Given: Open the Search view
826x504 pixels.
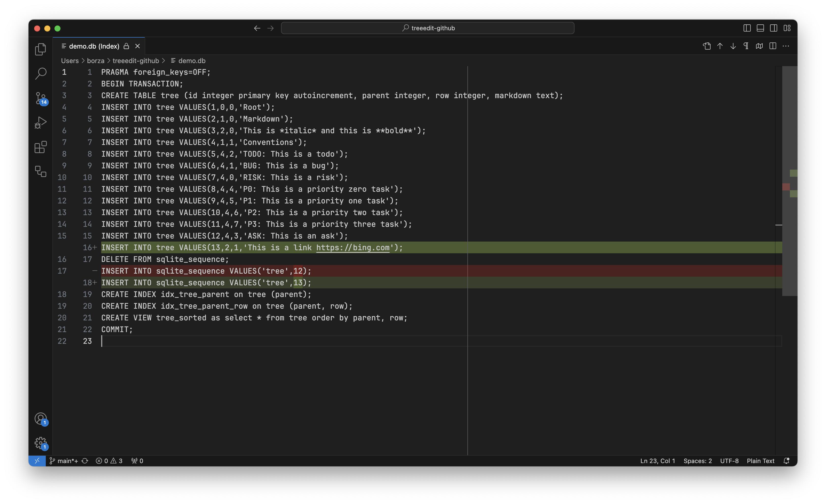Looking at the screenshot, I should coord(40,73).
